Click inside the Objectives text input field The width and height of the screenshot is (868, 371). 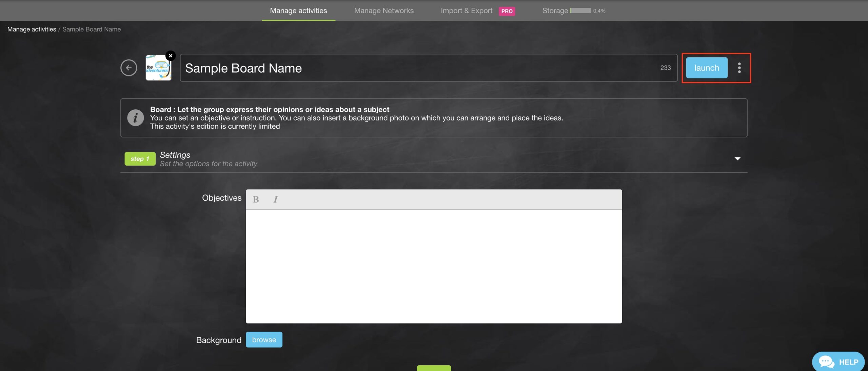pyautogui.click(x=434, y=267)
